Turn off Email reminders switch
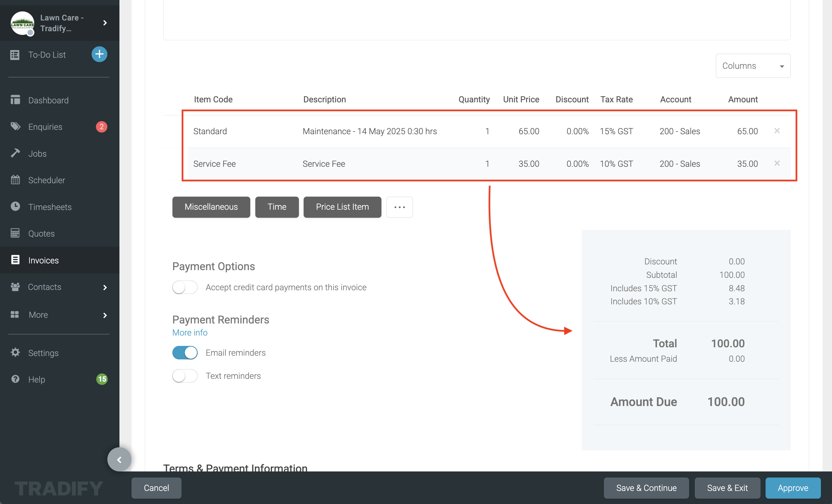 point(185,353)
